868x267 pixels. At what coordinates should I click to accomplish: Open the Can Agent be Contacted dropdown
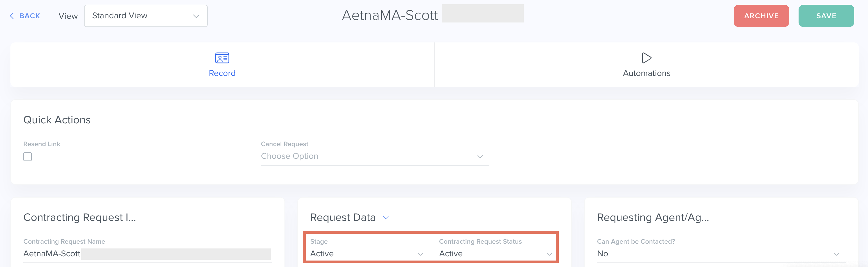721,254
